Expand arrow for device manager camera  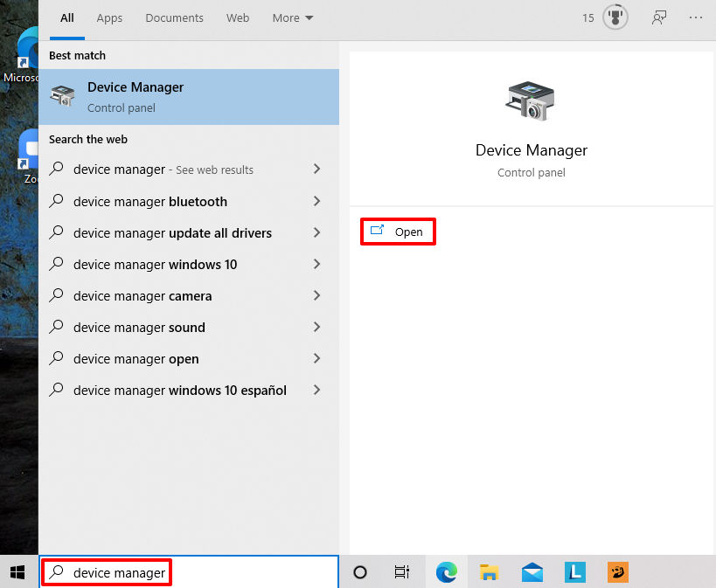pyautogui.click(x=316, y=296)
